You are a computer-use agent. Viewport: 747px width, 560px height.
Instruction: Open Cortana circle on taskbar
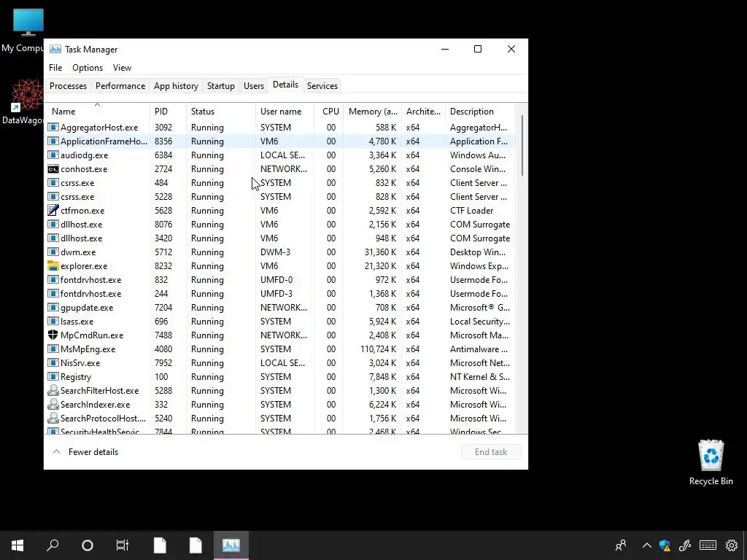click(88, 545)
